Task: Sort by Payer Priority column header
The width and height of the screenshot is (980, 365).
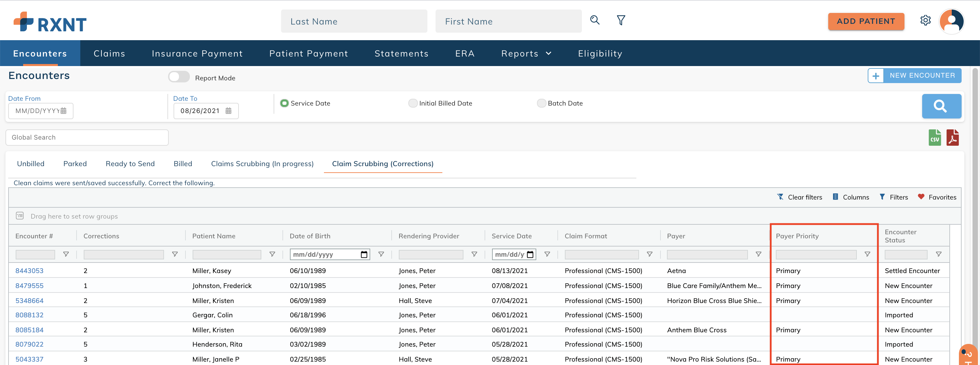Action: click(797, 236)
